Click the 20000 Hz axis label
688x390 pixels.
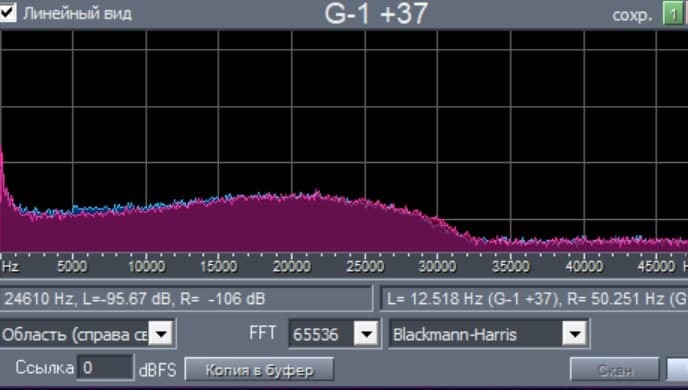(291, 266)
